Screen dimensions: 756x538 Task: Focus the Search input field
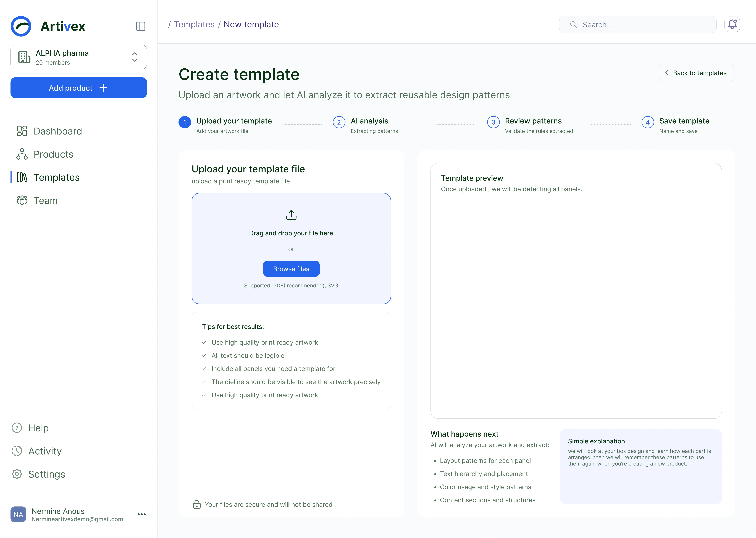[638, 25]
